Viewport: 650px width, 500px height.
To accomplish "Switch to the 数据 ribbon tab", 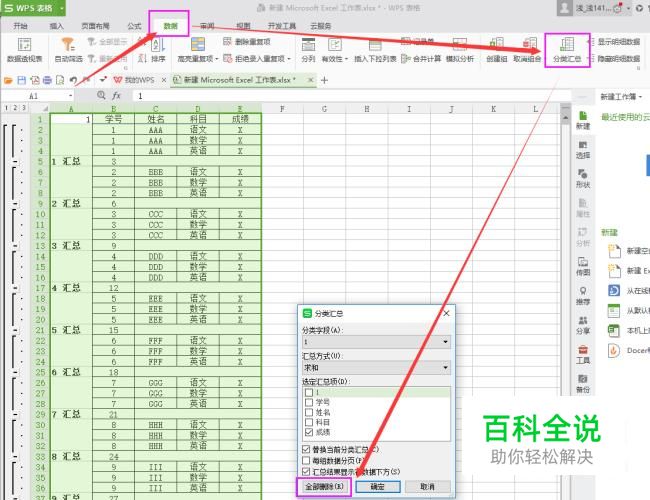I will coord(170,26).
